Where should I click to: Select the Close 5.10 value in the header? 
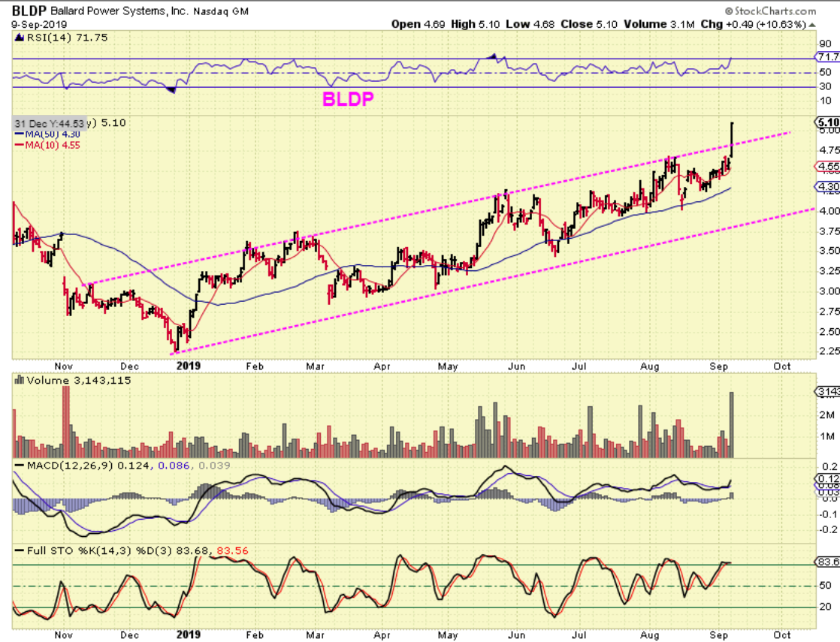[x=589, y=24]
